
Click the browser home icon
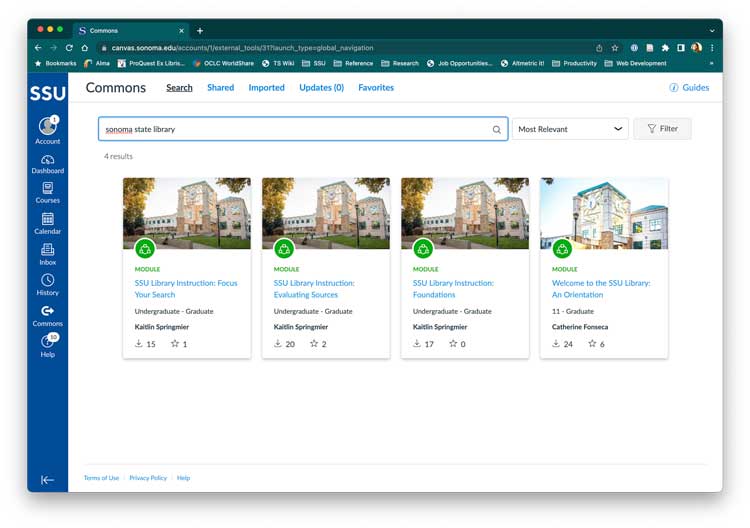click(x=85, y=48)
